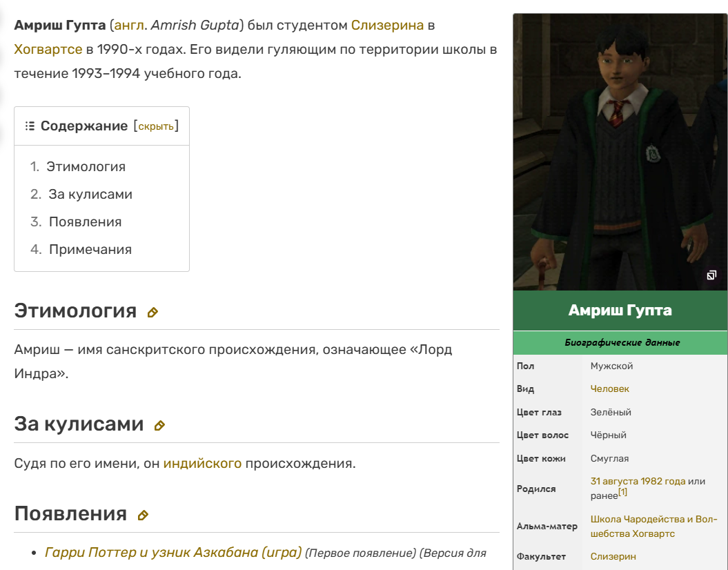Open the Человек link in the infobox
Viewport: 728px width, 570px height.
609,389
